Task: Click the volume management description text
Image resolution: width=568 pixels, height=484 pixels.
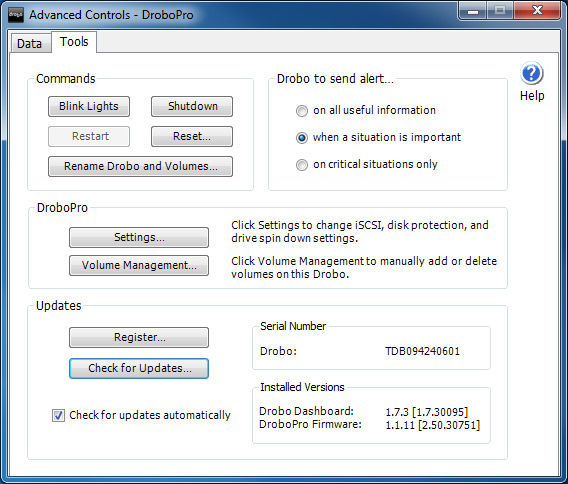Action: point(364,267)
